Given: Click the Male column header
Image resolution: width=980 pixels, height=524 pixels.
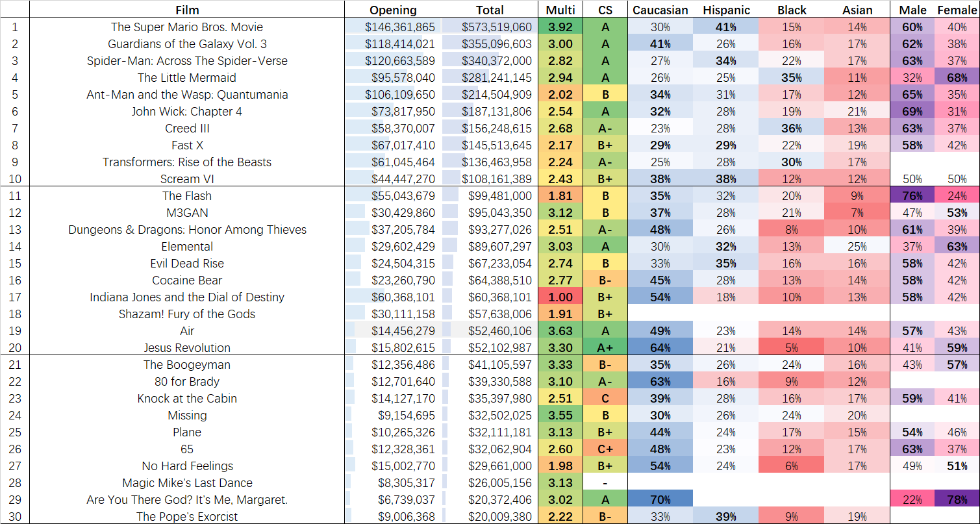Looking at the screenshot, I should [913, 10].
